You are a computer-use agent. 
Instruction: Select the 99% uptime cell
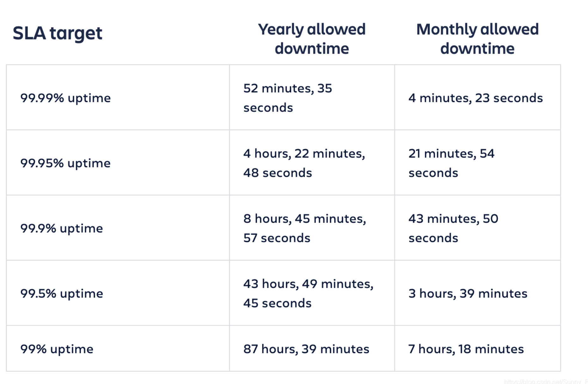[x=118, y=348]
